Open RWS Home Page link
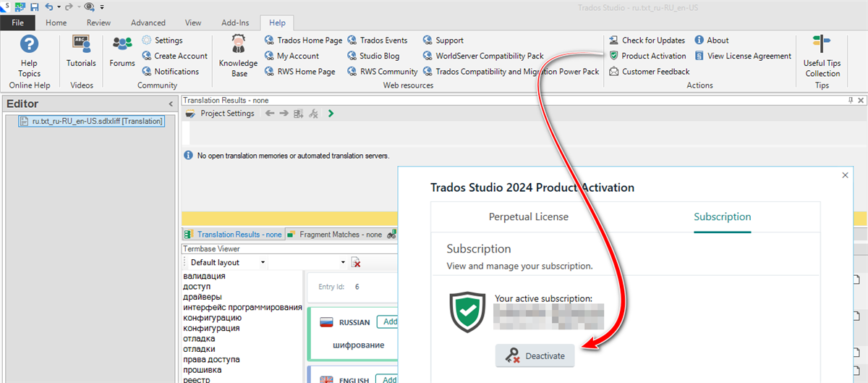Image resolution: width=868 pixels, height=383 pixels. 299,72
